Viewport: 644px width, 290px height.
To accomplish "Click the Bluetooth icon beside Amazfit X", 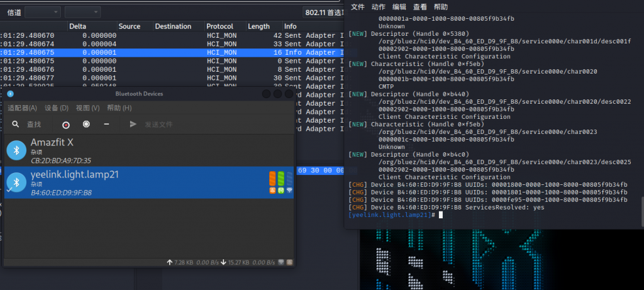I will (16, 150).
